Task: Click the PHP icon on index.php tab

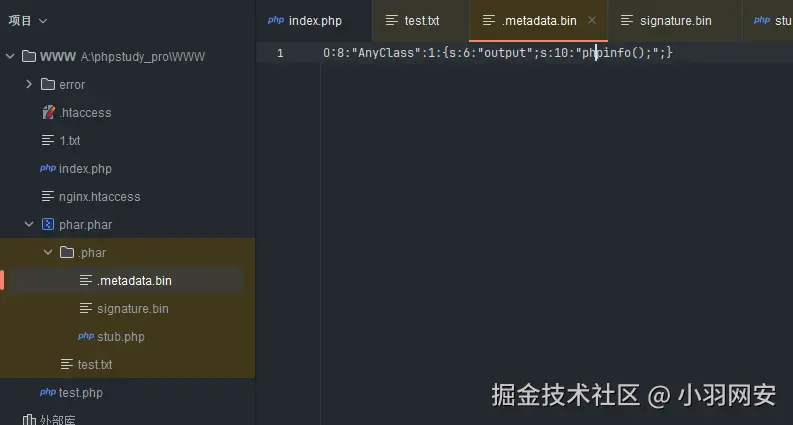Action: point(276,20)
